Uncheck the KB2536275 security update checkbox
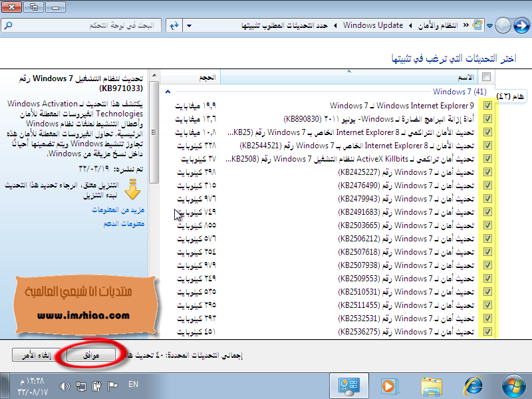The width and height of the screenshot is (532, 399). tap(487, 331)
